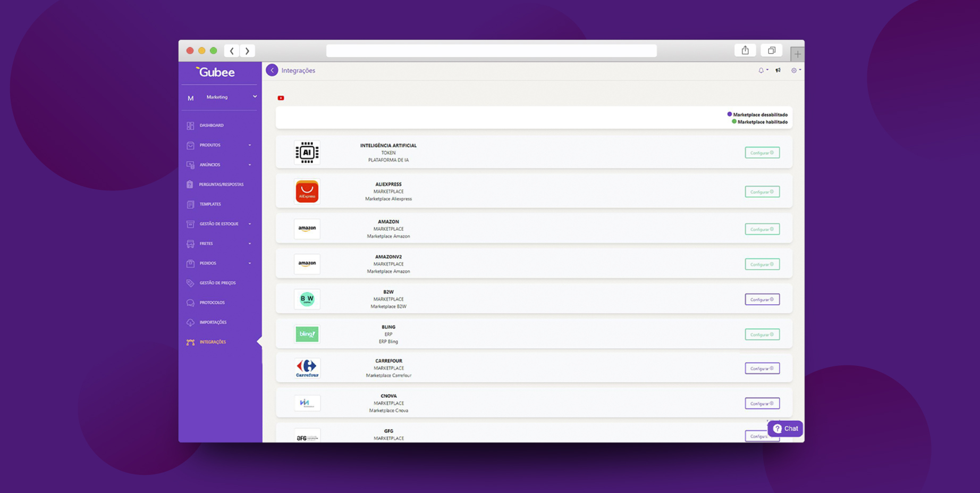Configure the Inteligência Artificial integration
This screenshot has width=980, height=493.
[x=762, y=153]
